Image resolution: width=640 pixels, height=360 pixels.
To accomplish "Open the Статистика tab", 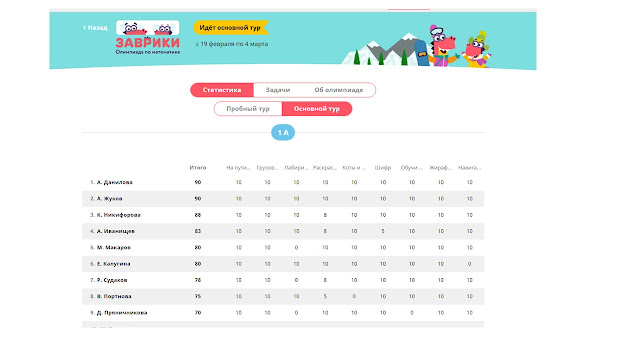I will click(x=222, y=90).
